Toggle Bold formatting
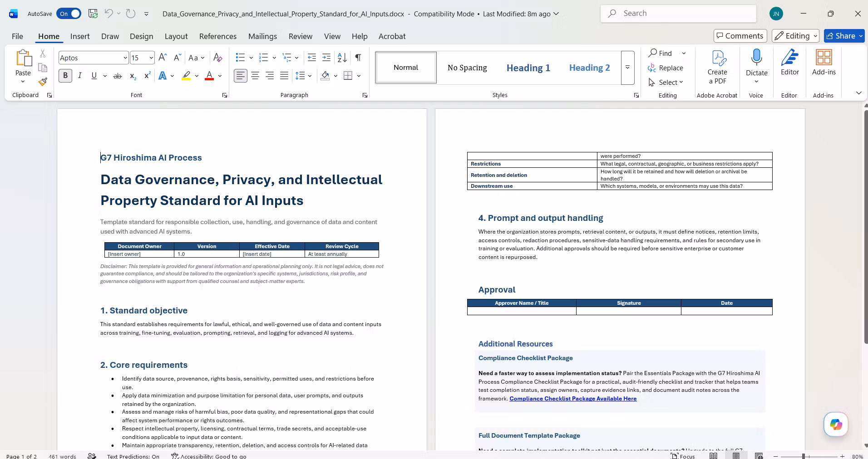Screen dimensions: 868x459 [x=65, y=76]
